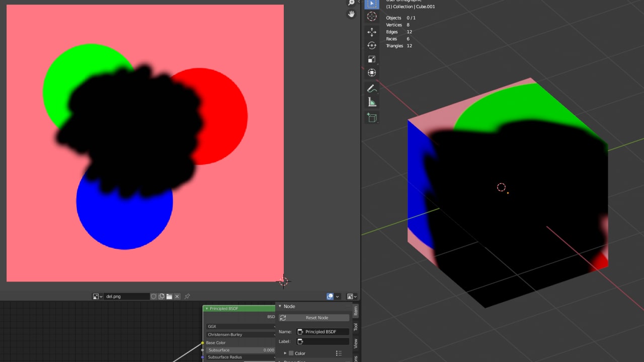
Task: Select the Measure tool
Action: 372,102
